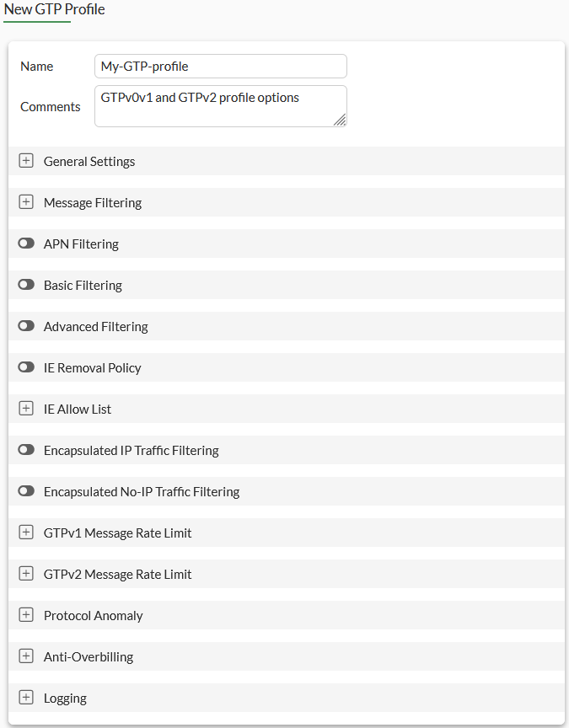The height and width of the screenshot is (728, 569).
Task: Turn on Basic Filtering
Action: pyautogui.click(x=26, y=284)
